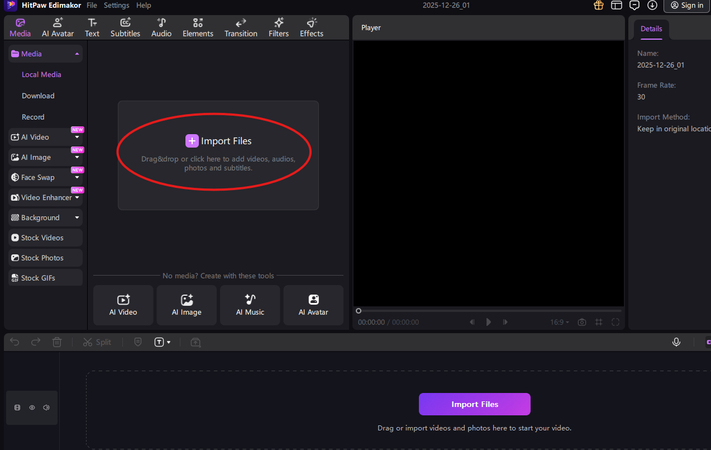Select Local Media in sidebar
Screen dimensions: 711x450
coord(41,74)
